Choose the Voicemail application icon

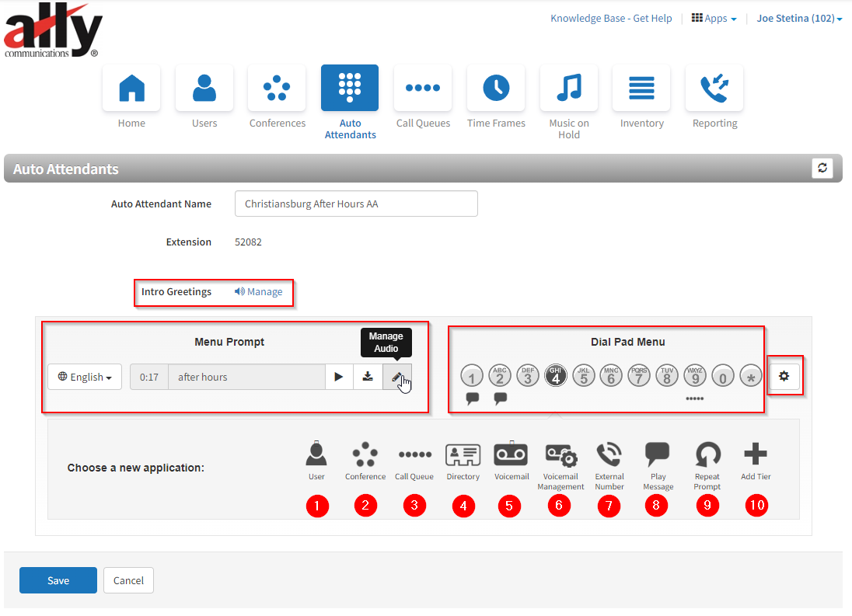tap(511, 454)
